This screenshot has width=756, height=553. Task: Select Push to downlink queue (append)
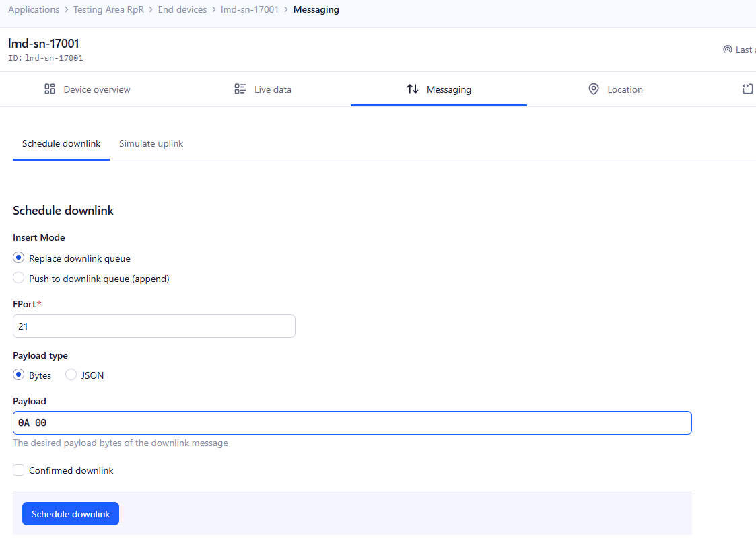click(x=19, y=279)
